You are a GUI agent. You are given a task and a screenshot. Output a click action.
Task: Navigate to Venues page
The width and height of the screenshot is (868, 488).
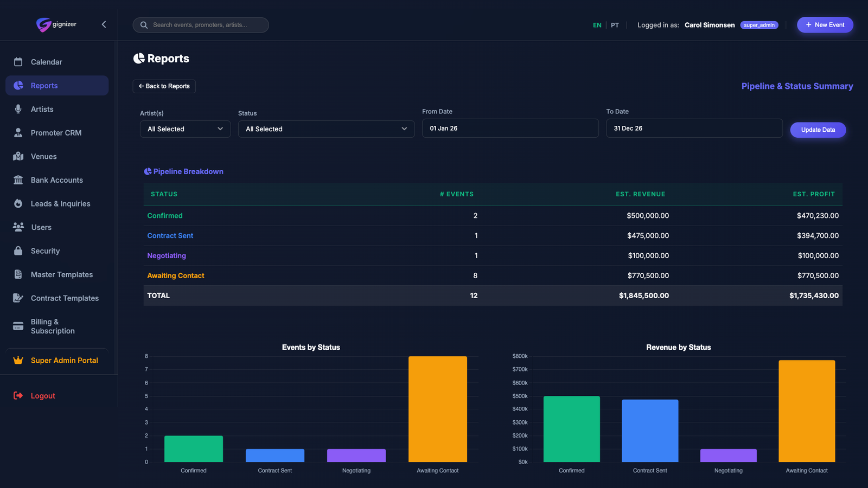coord(57,156)
